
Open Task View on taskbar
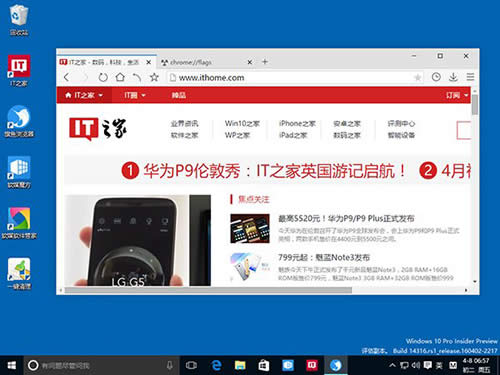click(x=191, y=365)
